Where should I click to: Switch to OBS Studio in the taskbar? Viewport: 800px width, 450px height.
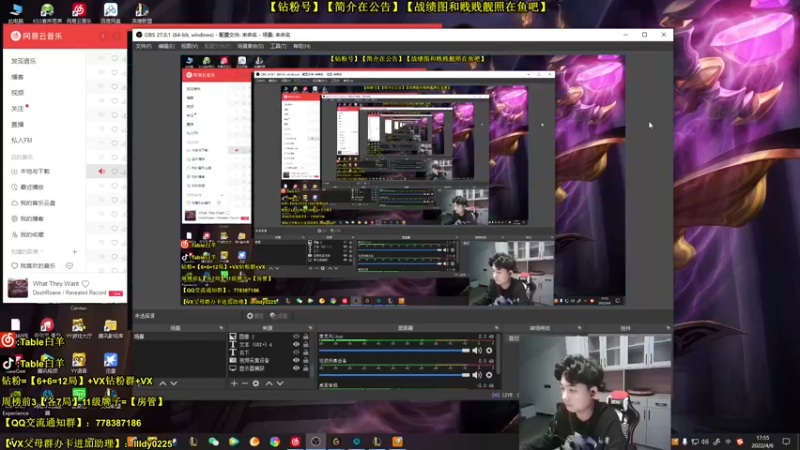pos(316,442)
